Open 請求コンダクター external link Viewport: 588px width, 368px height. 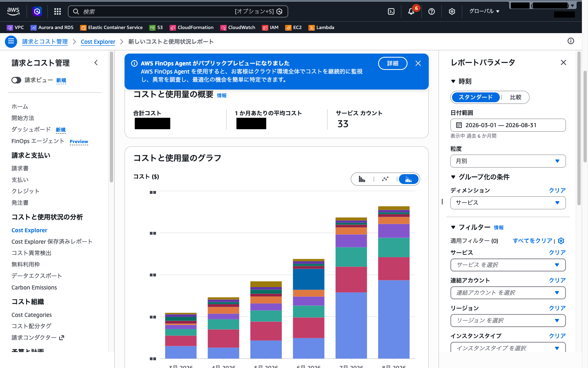pos(38,338)
